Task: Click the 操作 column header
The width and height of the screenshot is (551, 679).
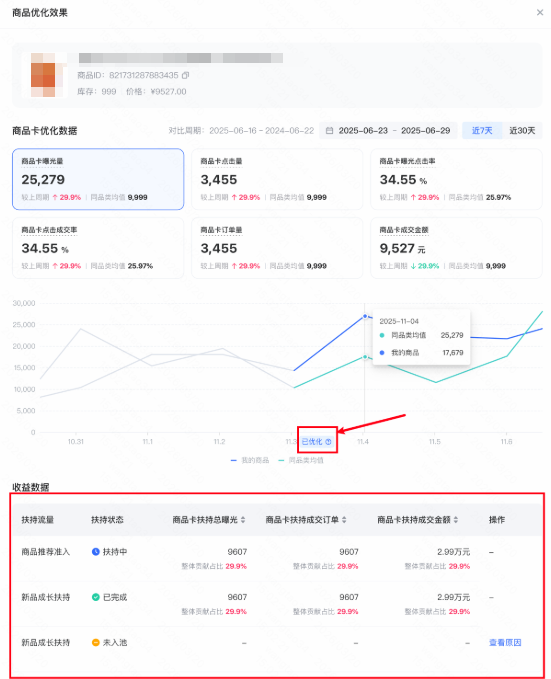Action: pos(497,520)
